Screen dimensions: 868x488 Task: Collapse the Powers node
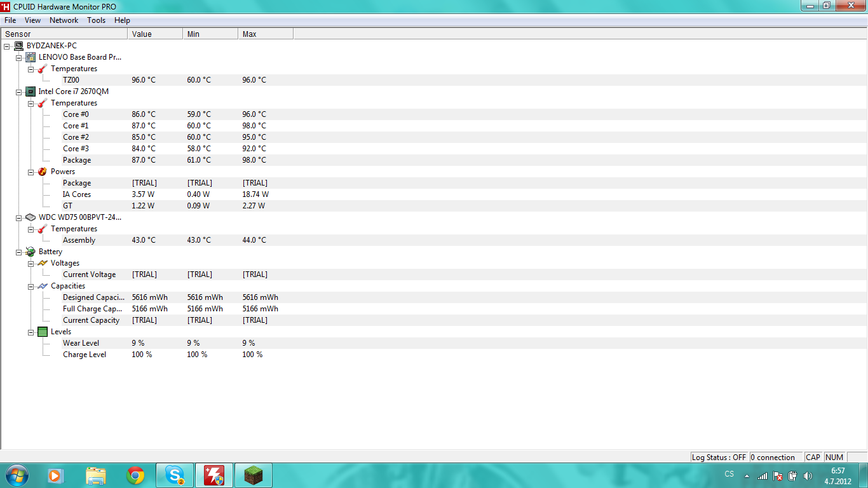pos(31,172)
